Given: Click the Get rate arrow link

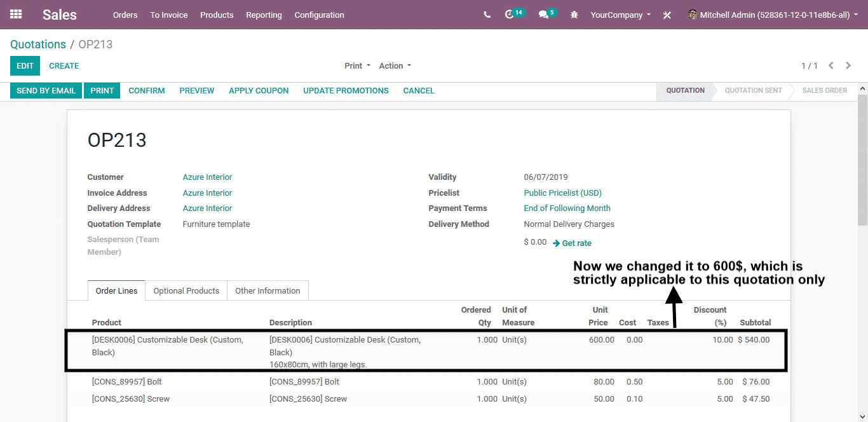Looking at the screenshot, I should point(572,243).
